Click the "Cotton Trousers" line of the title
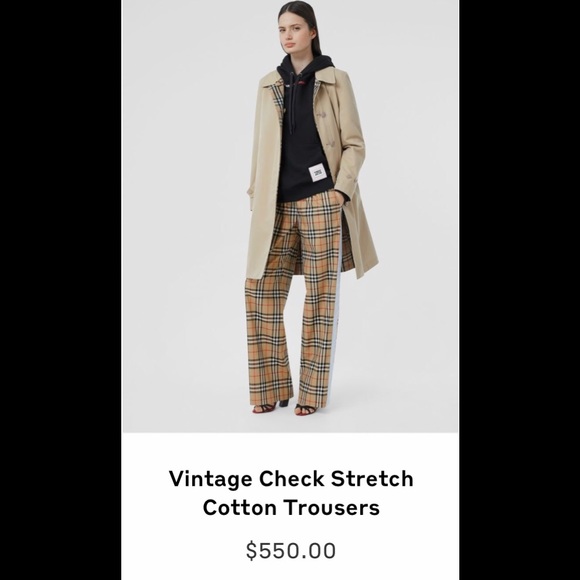 (x=291, y=507)
